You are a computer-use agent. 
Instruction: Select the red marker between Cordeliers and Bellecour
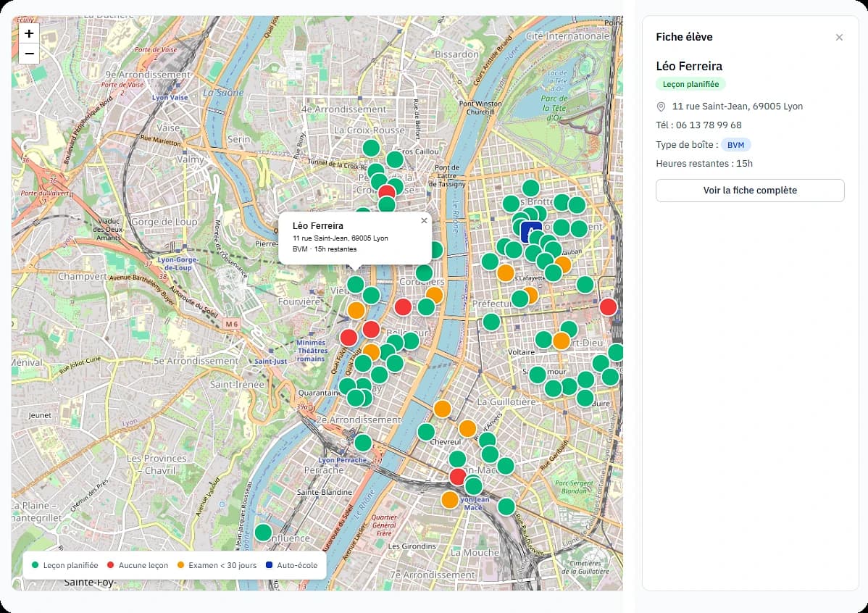[x=403, y=306]
